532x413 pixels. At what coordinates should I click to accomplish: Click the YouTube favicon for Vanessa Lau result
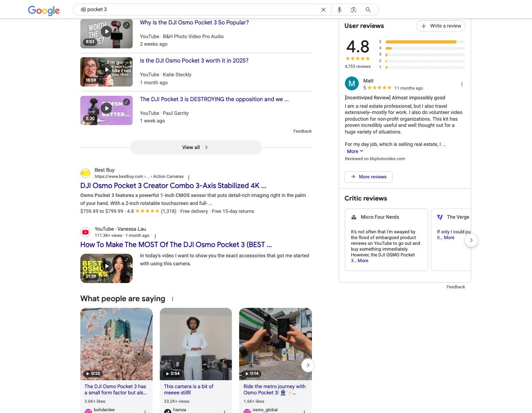coord(85,232)
